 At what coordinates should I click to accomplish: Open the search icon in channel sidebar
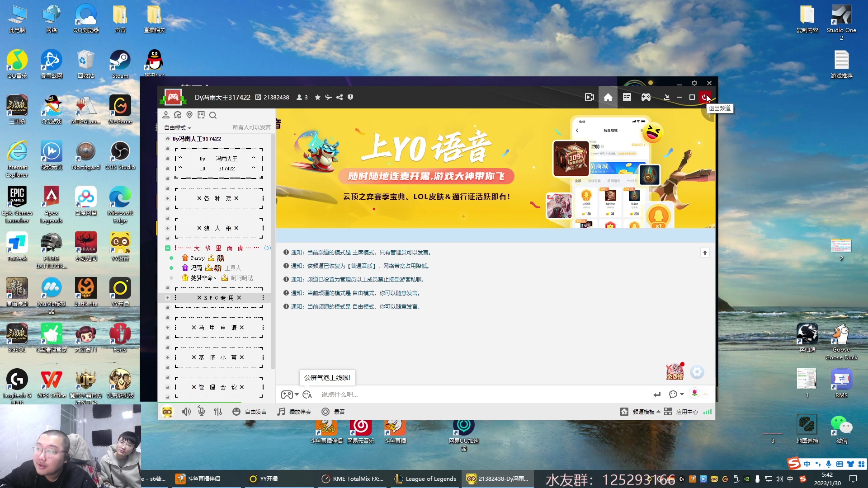213,115
